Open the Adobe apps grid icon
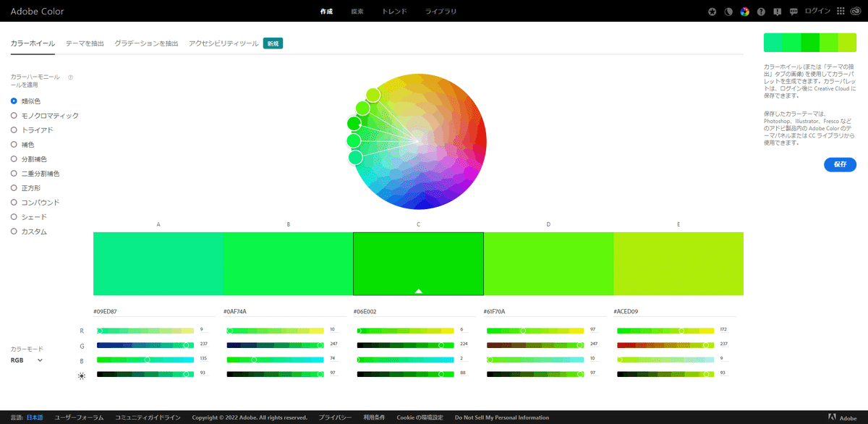Screen dimensions: 868x424 point(841,12)
